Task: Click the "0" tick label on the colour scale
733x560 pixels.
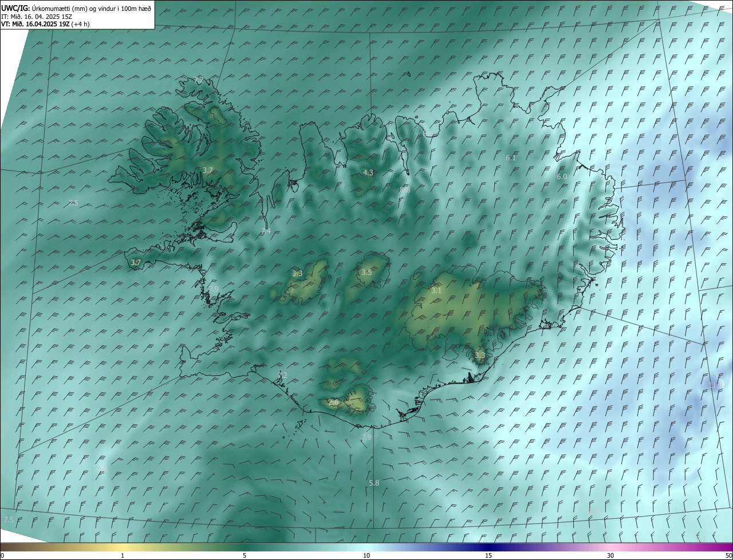Action: pyautogui.click(x=2, y=555)
